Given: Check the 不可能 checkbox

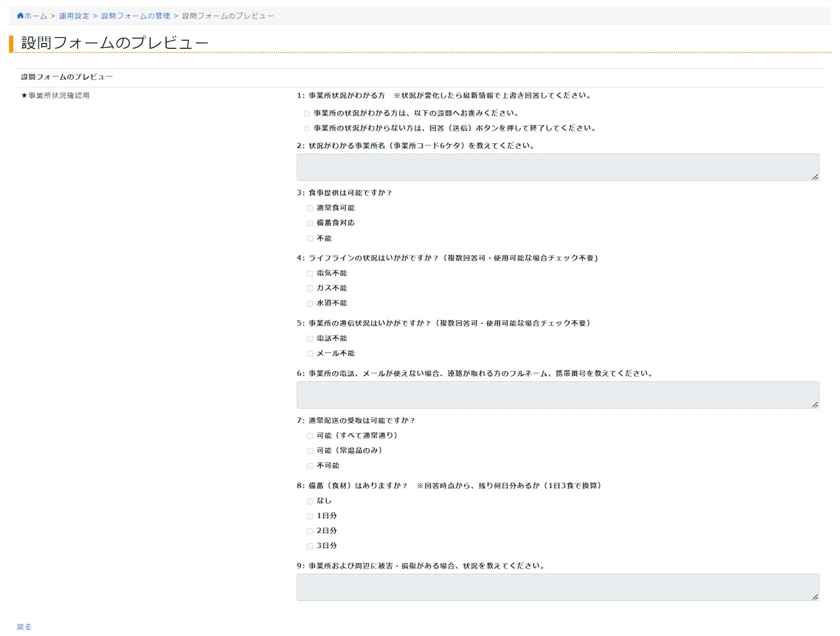Looking at the screenshot, I should (x=310, y=466).
